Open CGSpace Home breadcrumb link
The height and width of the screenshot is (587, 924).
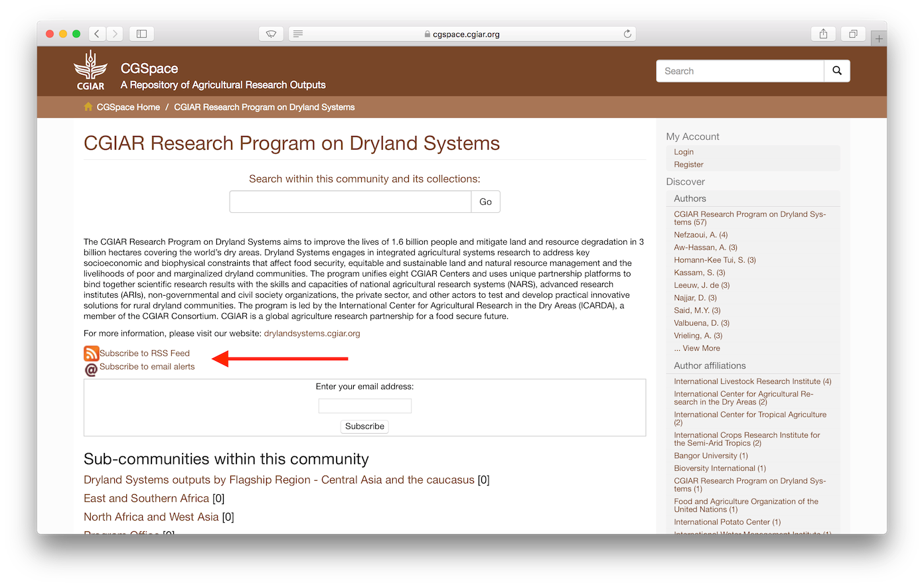coord(128,107)
